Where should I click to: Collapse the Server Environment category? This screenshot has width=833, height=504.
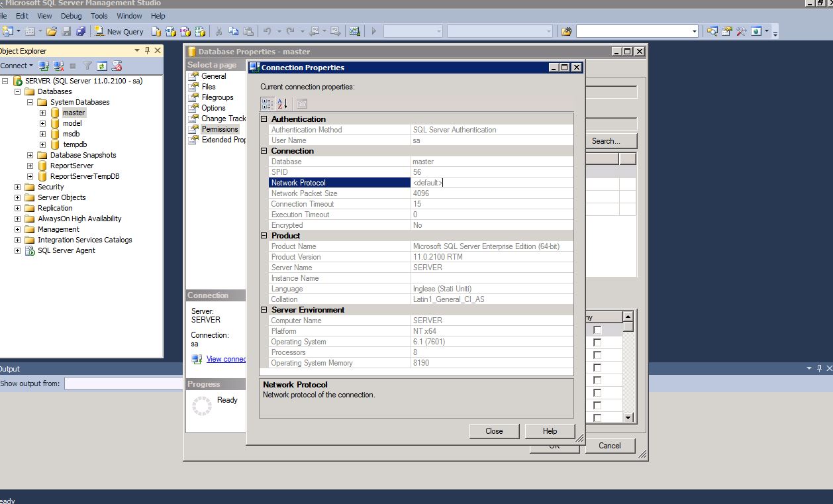click(264, 310)
